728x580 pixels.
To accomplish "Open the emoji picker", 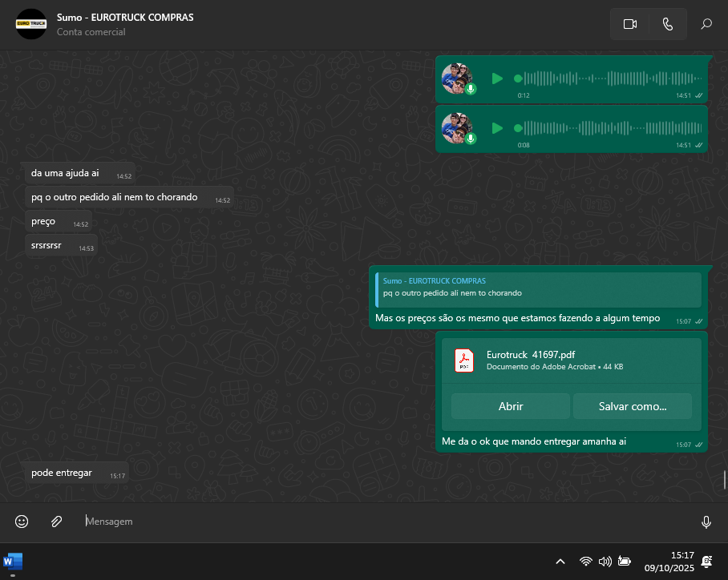I will tap(22, 522).
